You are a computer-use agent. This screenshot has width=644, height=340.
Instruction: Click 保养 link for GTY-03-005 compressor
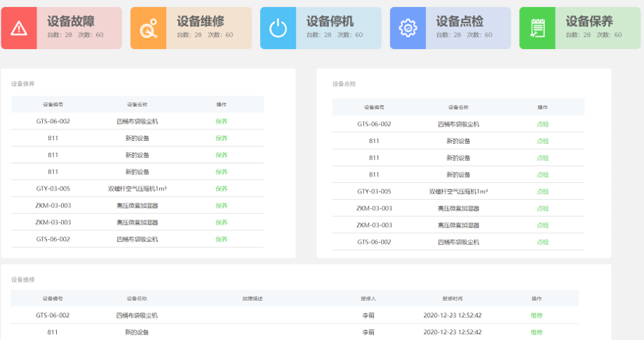pyautogui.click(x=222, y=188)
